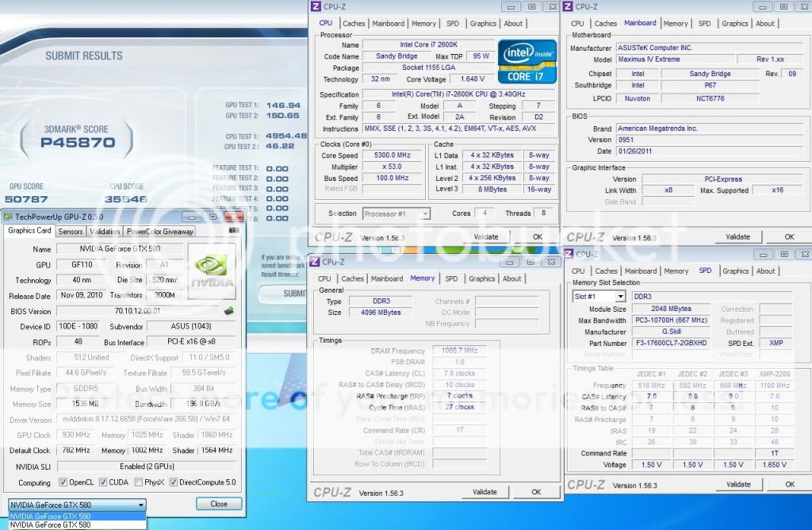Click the CPU-Z title icon of the Mainboard window
Image resolution: width=812 pixels, height=530 pixels.
(569, 6)
